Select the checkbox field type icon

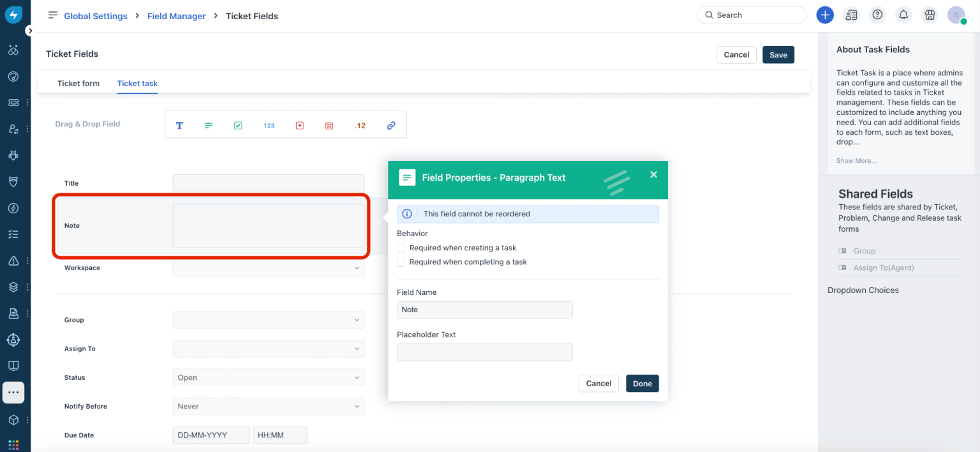[238, 125]
